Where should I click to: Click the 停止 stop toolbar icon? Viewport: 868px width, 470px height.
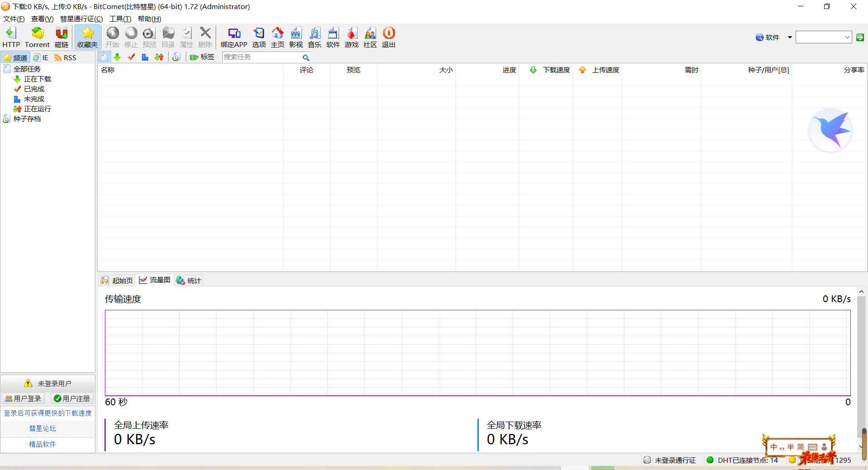tap(131, 37)
